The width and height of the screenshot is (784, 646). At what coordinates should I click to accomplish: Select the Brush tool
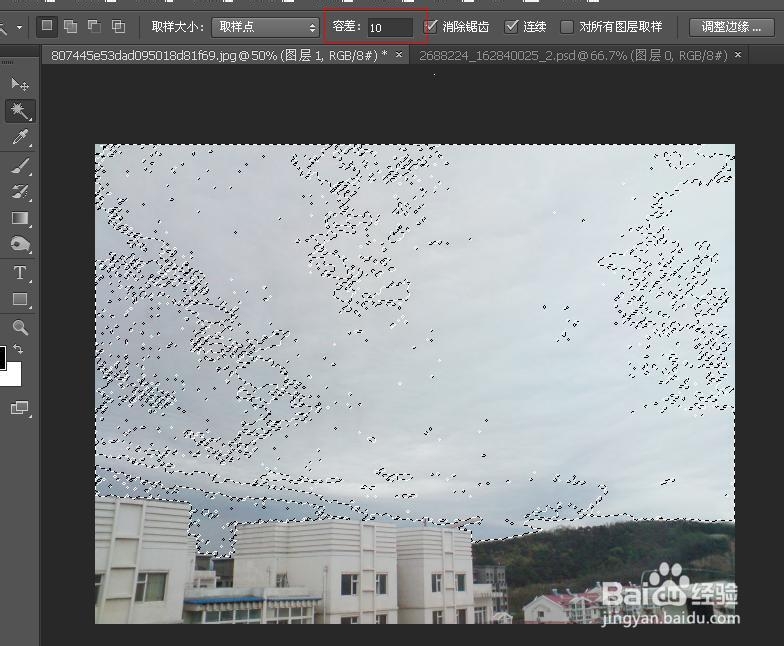20,166
